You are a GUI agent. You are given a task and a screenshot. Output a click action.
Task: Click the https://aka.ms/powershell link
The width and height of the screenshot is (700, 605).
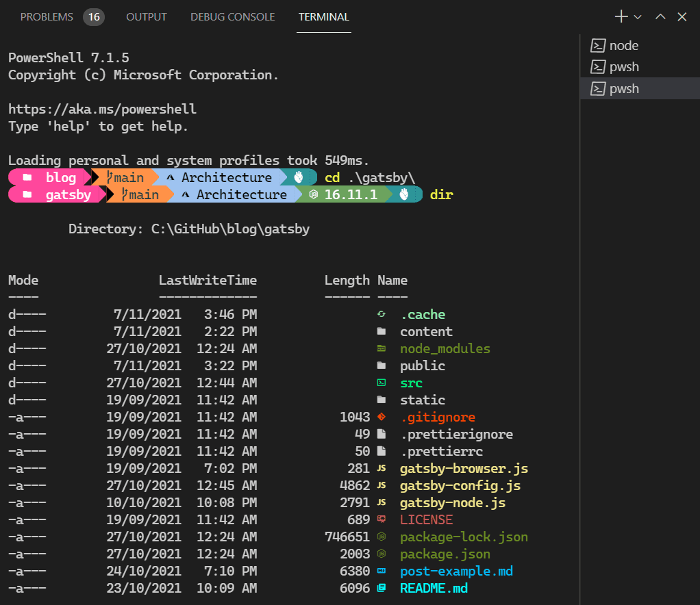click(102, 109)
